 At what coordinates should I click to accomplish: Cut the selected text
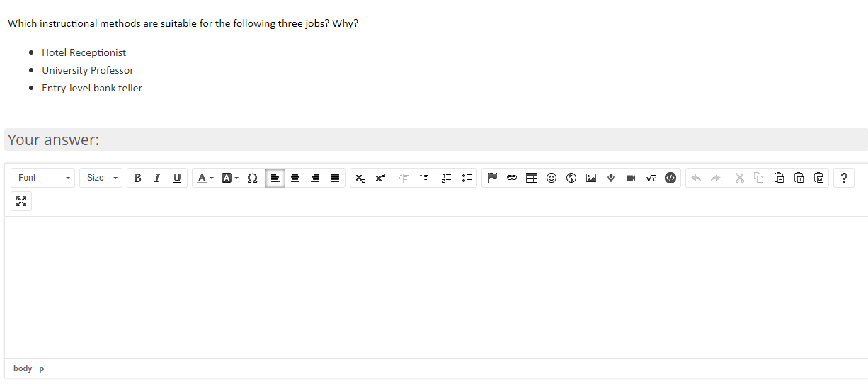click(740, 178)
